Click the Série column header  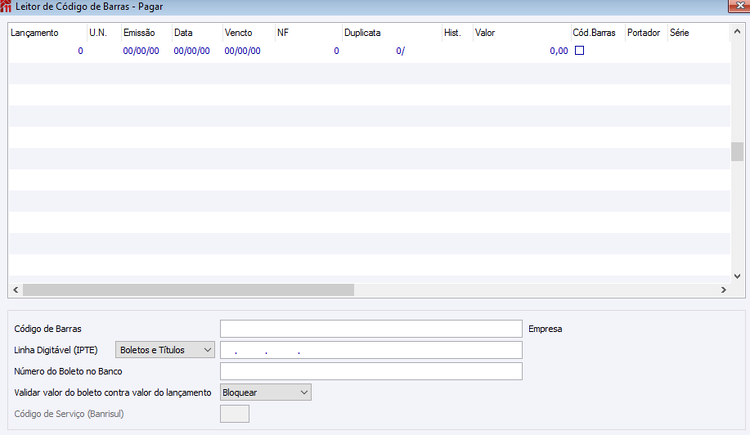(x=698, y=33)
